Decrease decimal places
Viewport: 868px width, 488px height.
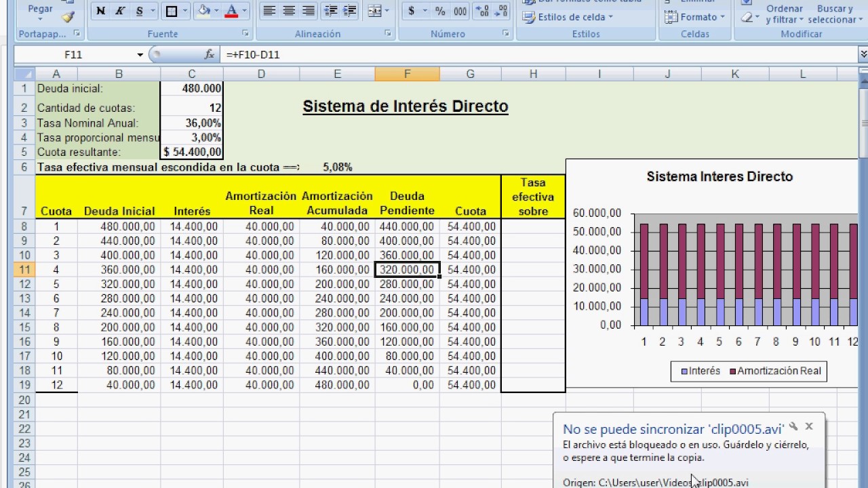tap(501, 11)
